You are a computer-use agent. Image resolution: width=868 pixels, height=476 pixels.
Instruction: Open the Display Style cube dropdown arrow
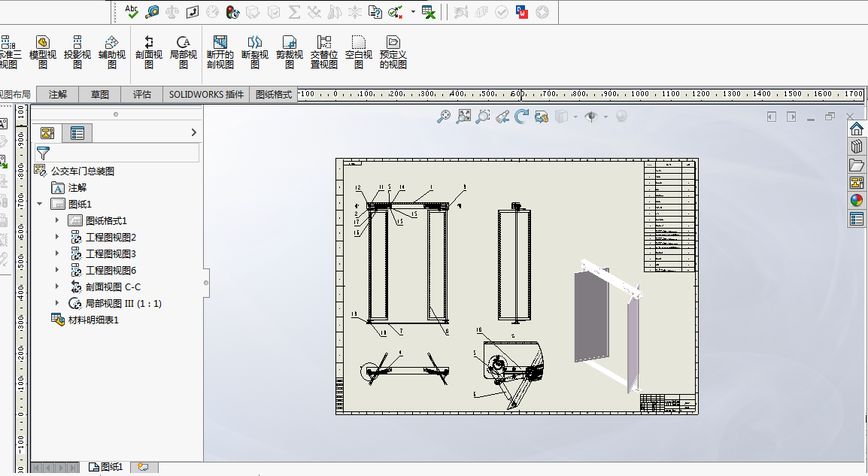click(x=575, y=117)
